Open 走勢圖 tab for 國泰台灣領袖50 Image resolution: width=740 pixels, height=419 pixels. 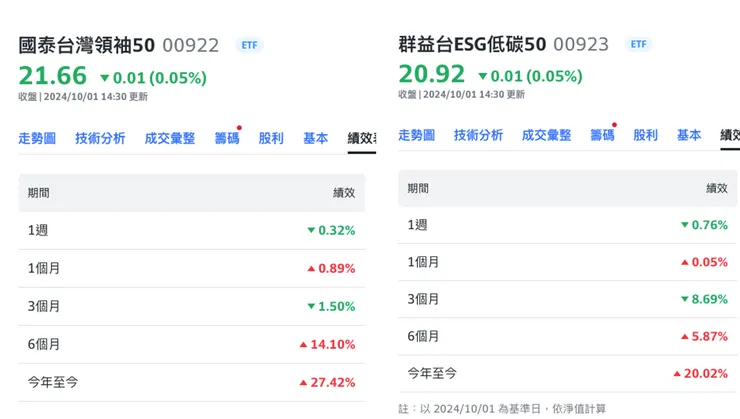[x=37, y=138]
